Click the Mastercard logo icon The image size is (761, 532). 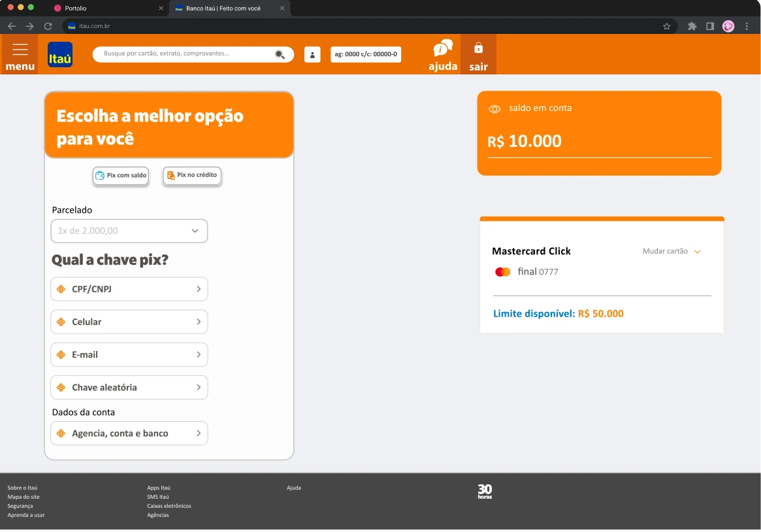tap(503, 272)
